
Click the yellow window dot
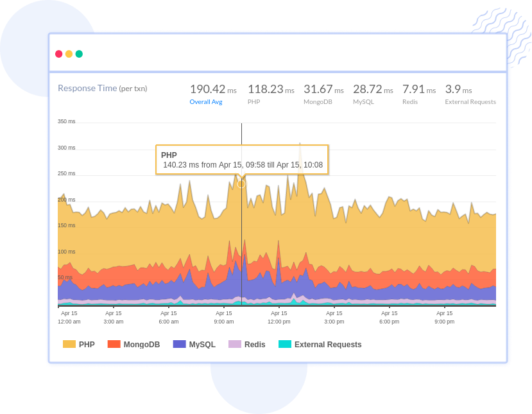click(x=68, y=55)
